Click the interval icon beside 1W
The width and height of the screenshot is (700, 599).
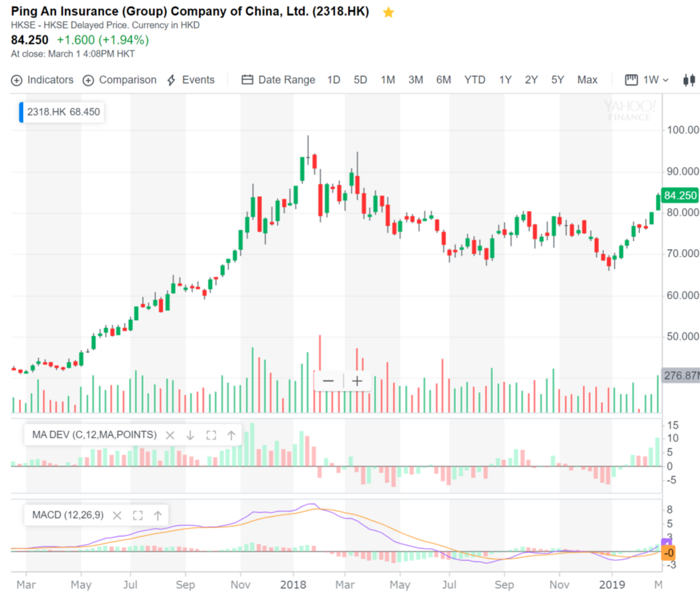pyautogui.click(x=631, y=80)
